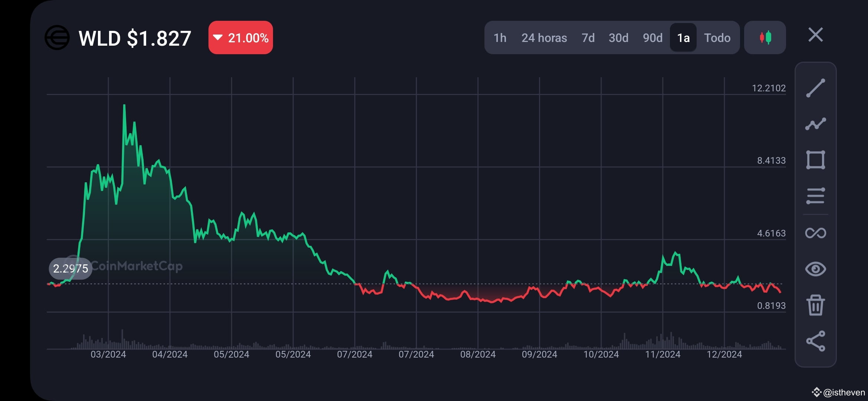The height and width of the screenshot is (401, 868).
Task: Tap the WLD $1.827 price title
Action: point(135,38)
